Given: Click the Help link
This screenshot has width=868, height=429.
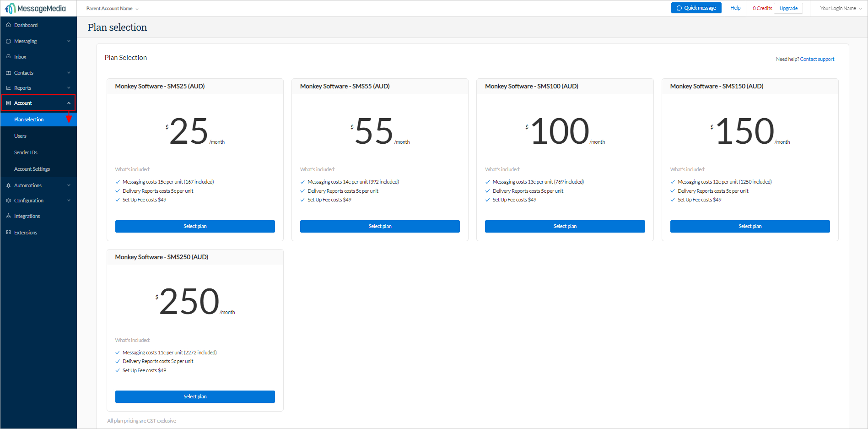Looking at the screenshot, I should point(735,8).
